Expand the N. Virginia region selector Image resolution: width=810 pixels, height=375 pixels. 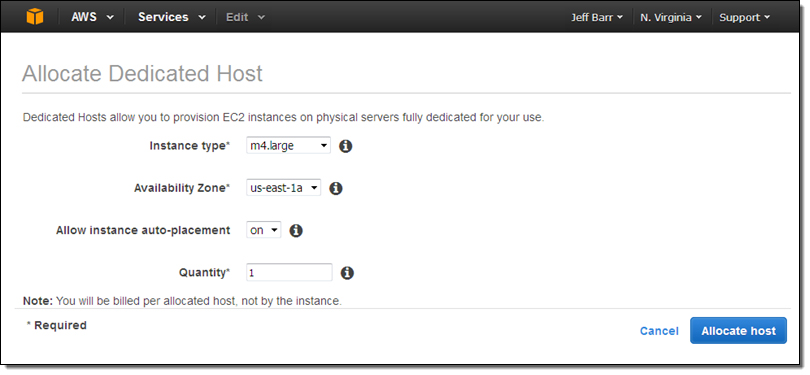(671, 18)
